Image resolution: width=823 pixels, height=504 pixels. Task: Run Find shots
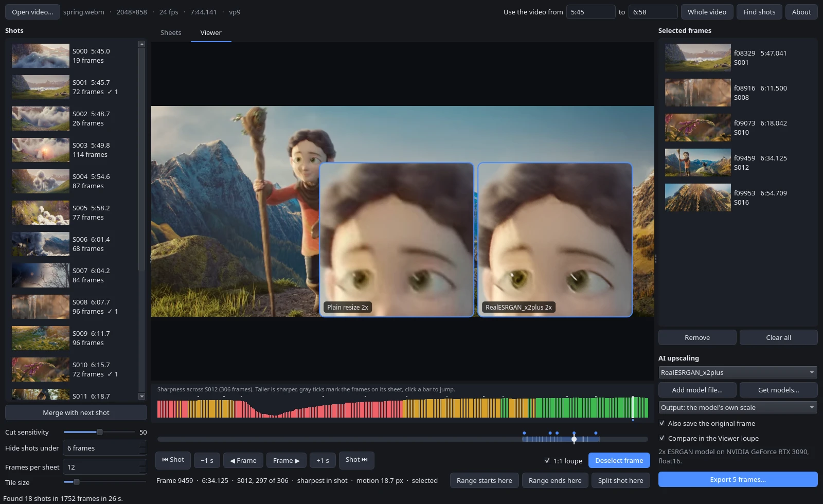[x=759, y=12]
